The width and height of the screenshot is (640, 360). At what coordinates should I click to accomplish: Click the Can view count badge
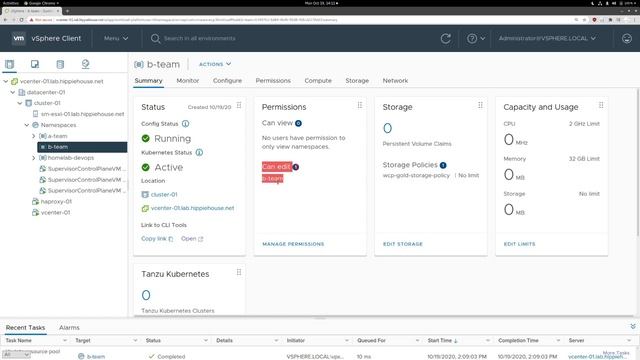pos(298,123)
